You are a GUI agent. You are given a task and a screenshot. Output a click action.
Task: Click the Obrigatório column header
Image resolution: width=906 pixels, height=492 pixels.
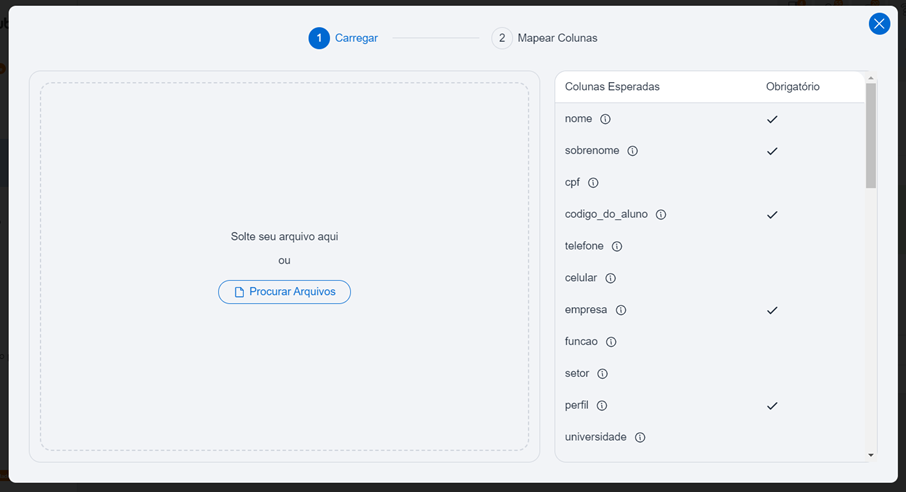click(792, 87)
